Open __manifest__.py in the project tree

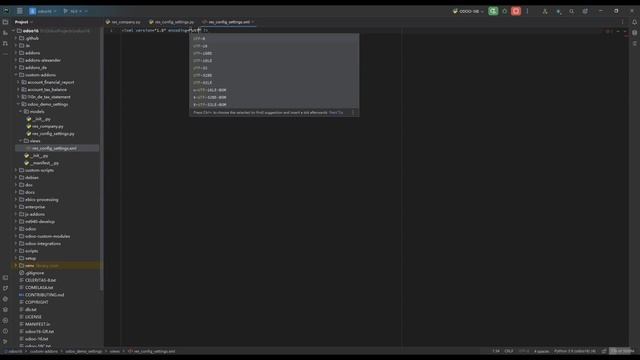(44, 163)
